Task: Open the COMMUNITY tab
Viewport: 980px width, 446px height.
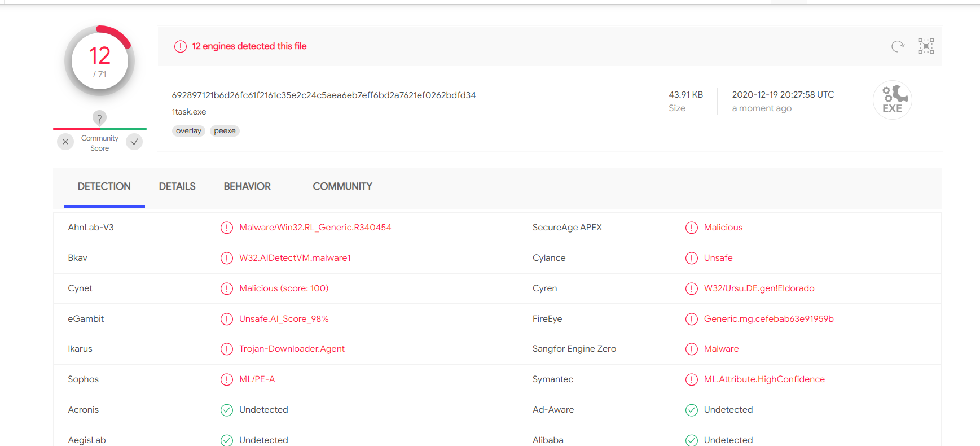Action: [342, 186]
